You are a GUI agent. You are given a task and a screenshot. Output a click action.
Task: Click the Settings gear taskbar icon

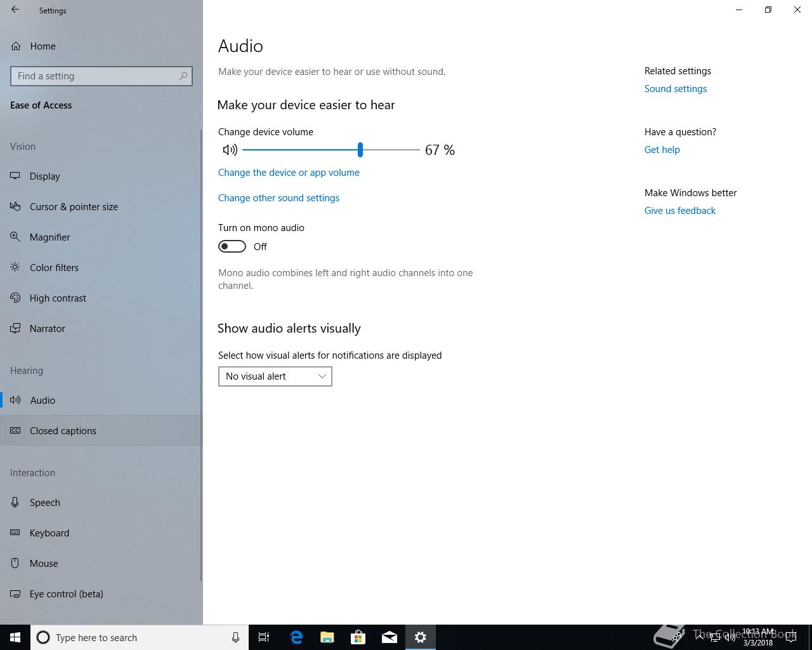(420, 637)
